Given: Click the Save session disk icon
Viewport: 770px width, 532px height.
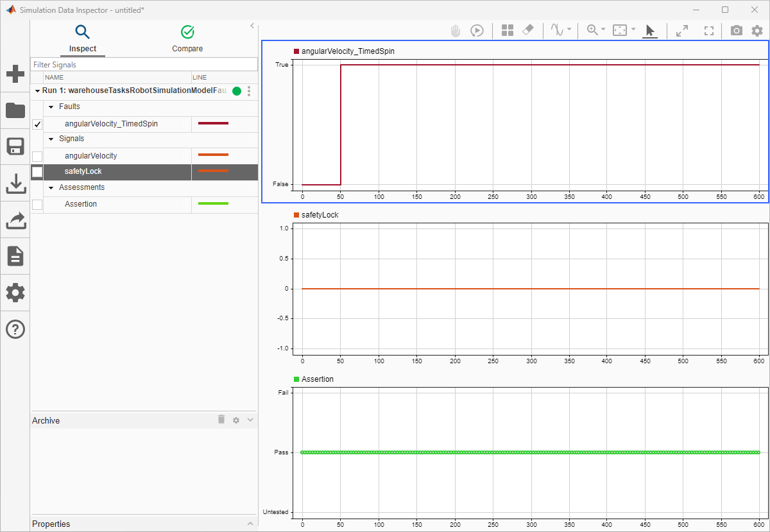Looking at the screenshot, I should [15, 147].
